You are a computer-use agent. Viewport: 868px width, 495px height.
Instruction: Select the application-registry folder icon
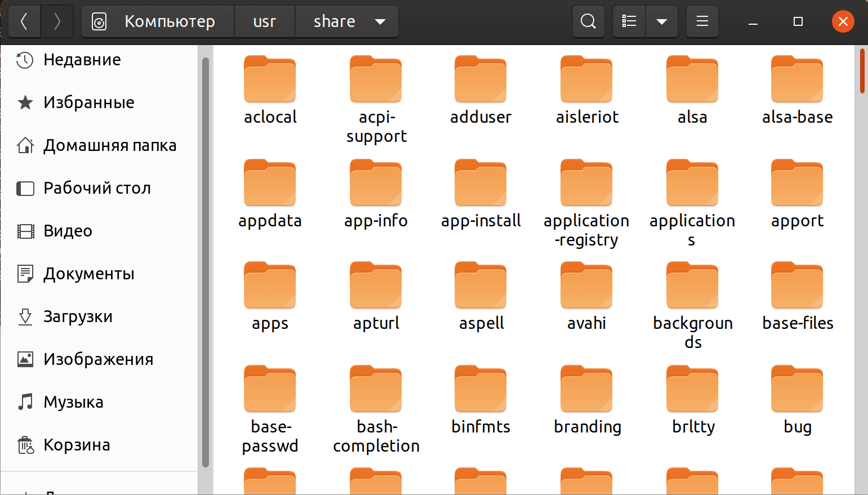(x=586, y=183)
